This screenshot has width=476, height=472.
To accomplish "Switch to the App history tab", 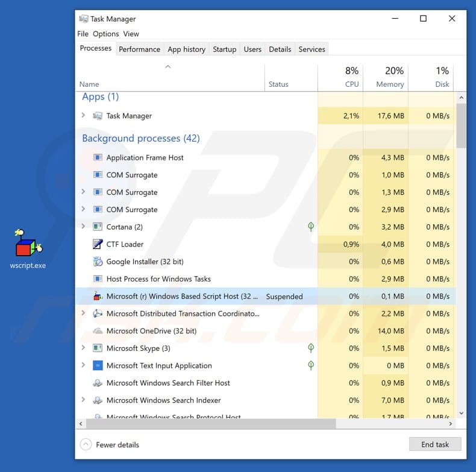I will [x=186, y=49].
